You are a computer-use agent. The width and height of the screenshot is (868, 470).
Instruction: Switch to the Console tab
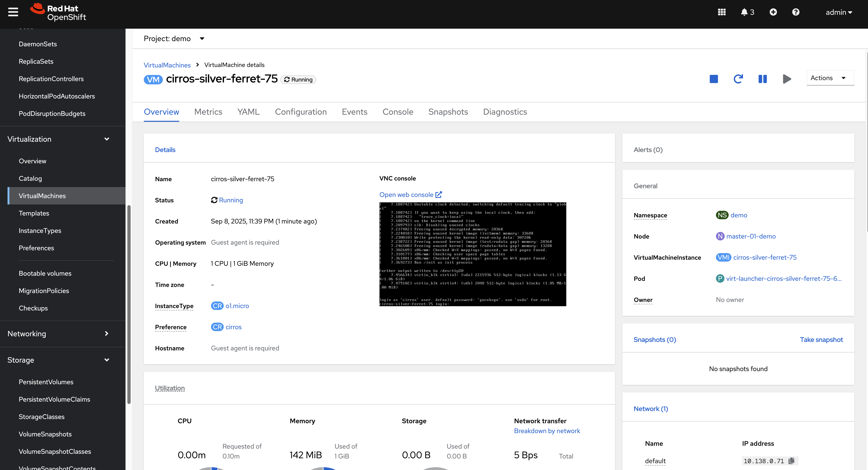(x=398, y=112)
